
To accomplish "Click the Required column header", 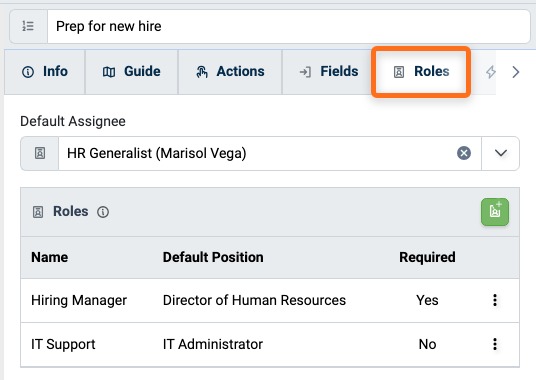I will pos(427,257).
